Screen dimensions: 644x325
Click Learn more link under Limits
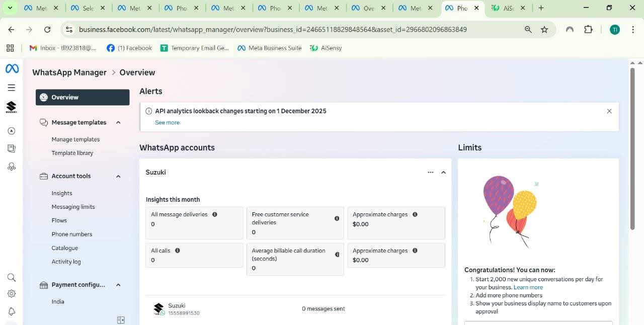[x=528, y=287]
